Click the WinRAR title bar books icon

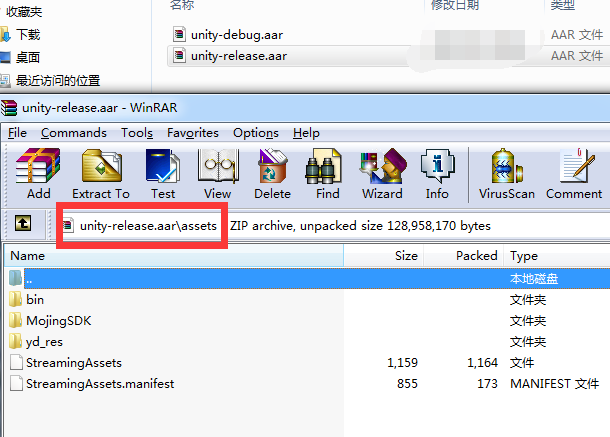pyautogui.click(x=9, y=108)
